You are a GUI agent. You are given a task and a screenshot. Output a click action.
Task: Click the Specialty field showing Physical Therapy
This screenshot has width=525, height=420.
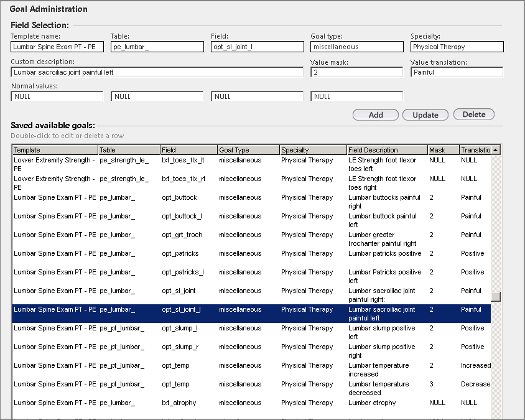[x=457, y=47]
